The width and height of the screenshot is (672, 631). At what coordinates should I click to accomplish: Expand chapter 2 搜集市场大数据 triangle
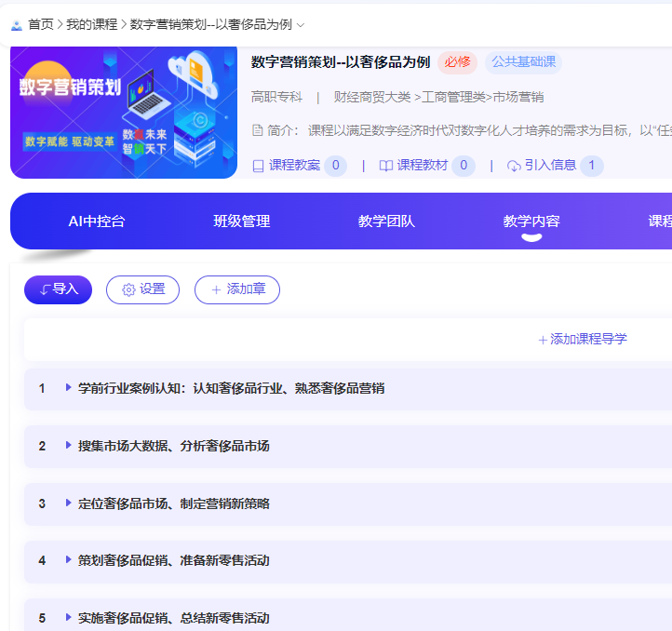68,445
